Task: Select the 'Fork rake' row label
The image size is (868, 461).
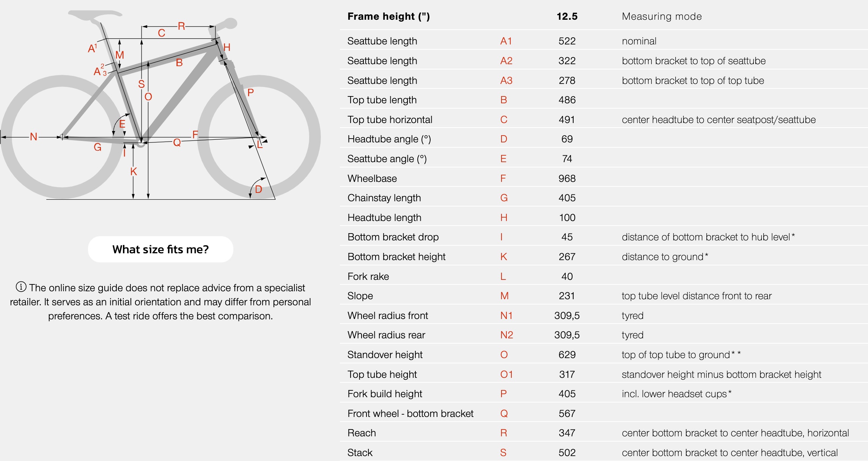Action: tap(368, 276)
